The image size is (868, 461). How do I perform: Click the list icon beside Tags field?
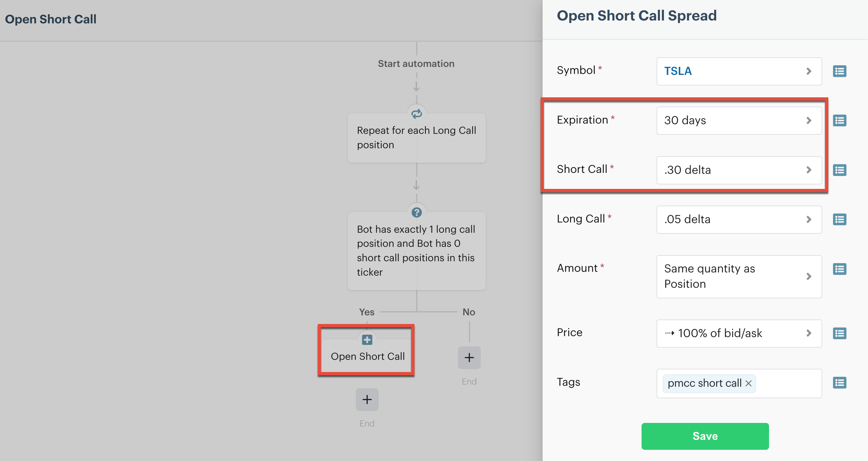[839, 383]
